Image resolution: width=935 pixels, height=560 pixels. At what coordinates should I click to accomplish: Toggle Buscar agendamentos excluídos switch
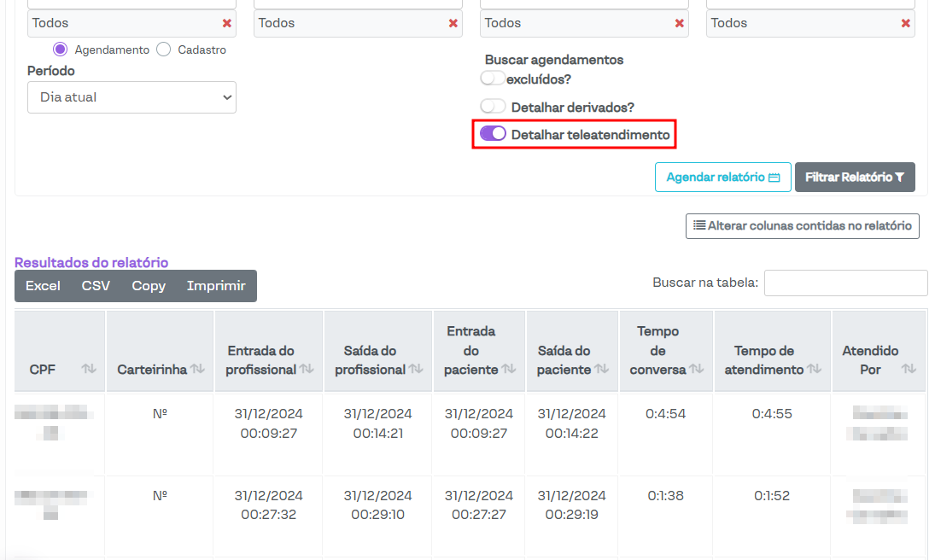coord(493,79)
